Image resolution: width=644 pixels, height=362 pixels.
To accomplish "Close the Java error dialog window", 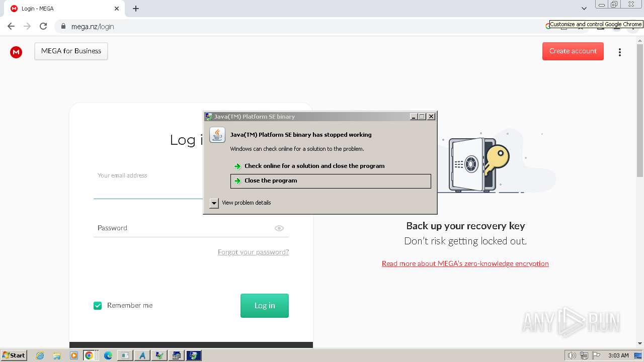I will [431, 117].
